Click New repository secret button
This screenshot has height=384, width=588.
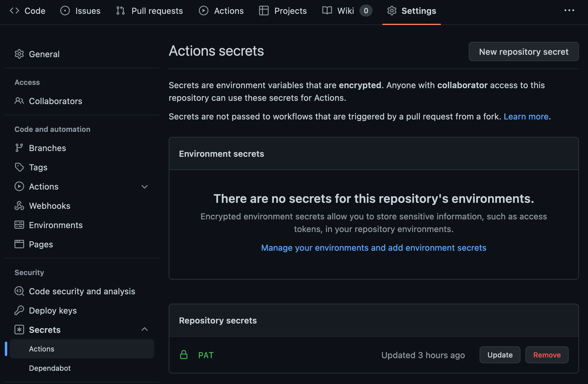click(x=524, y=52)
